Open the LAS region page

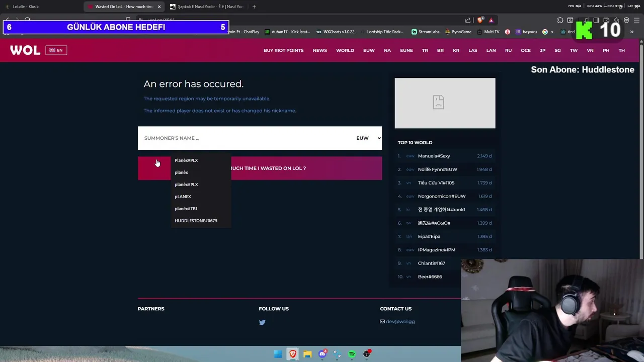(472, 50)
